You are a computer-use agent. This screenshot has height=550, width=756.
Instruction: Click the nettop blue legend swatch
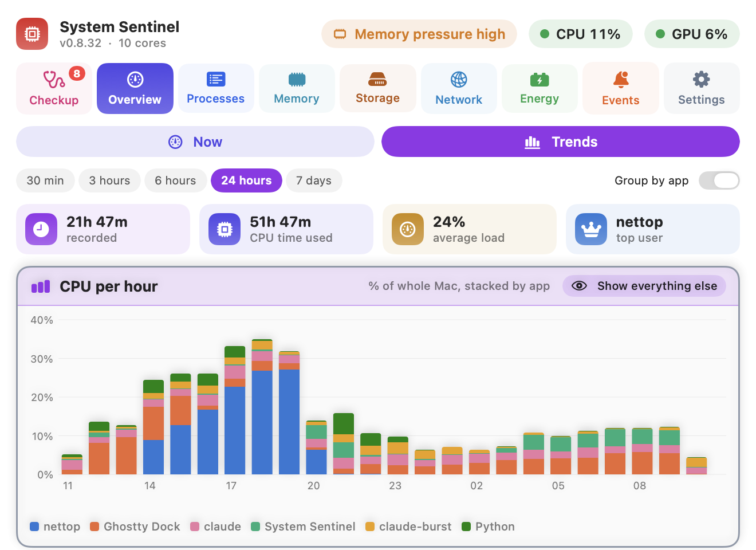(34, 527)
